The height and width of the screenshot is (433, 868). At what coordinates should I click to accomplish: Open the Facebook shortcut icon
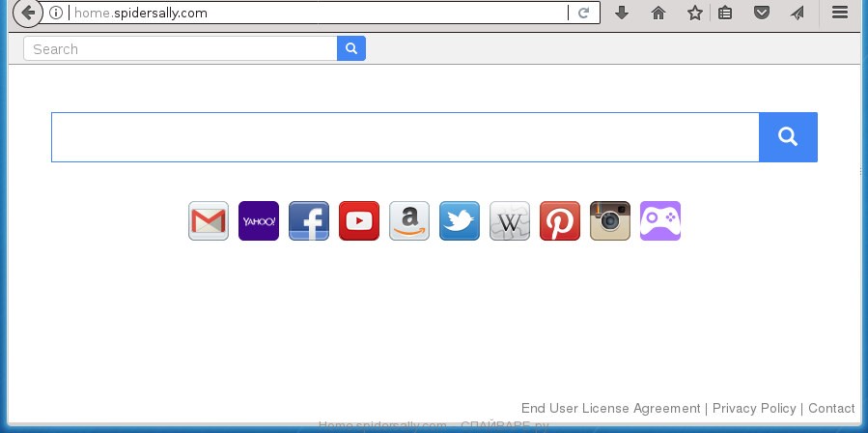point(309,220)
